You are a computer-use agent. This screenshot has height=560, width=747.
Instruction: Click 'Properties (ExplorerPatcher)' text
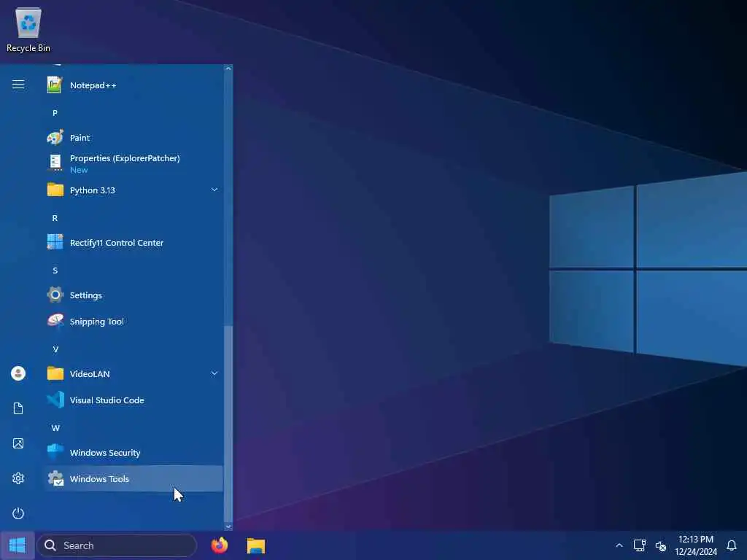click(125, 158)
